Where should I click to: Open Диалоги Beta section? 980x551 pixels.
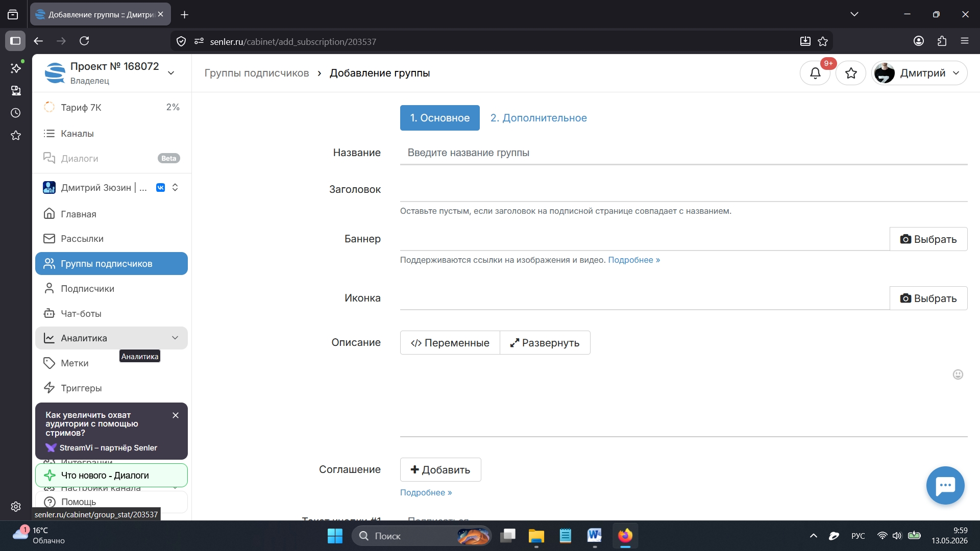click(x=112, y=158)
